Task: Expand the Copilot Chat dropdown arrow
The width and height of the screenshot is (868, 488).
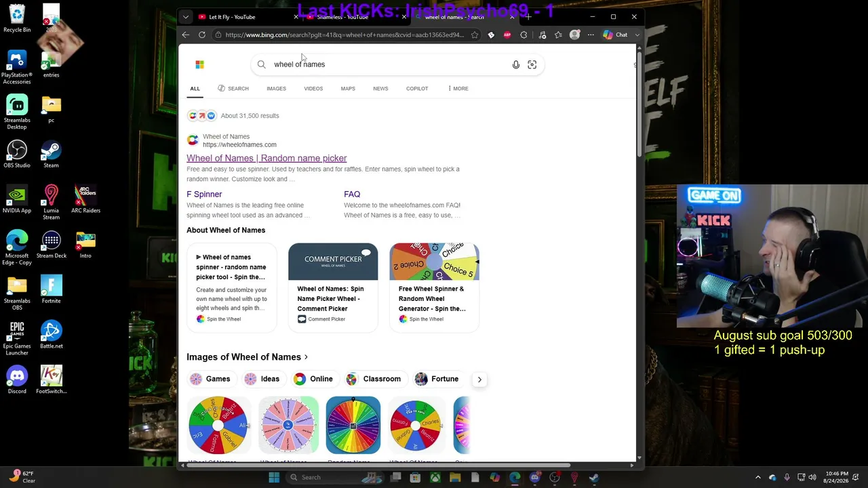Action: pyautogui.click(x=637, y=35)
